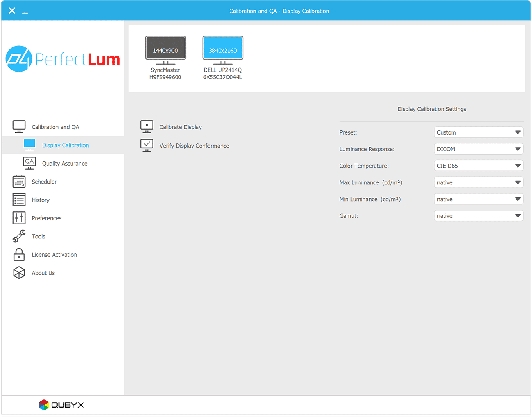
Task: Click the Preset label
Action: (x=348, y=132)
